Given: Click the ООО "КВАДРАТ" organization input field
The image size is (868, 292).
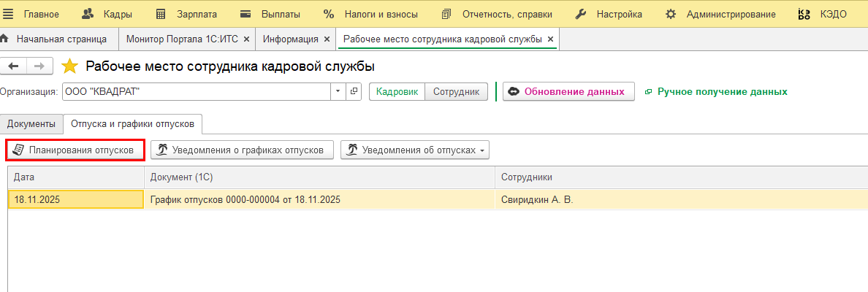Looking at the screenshot, I should point(194,91).
